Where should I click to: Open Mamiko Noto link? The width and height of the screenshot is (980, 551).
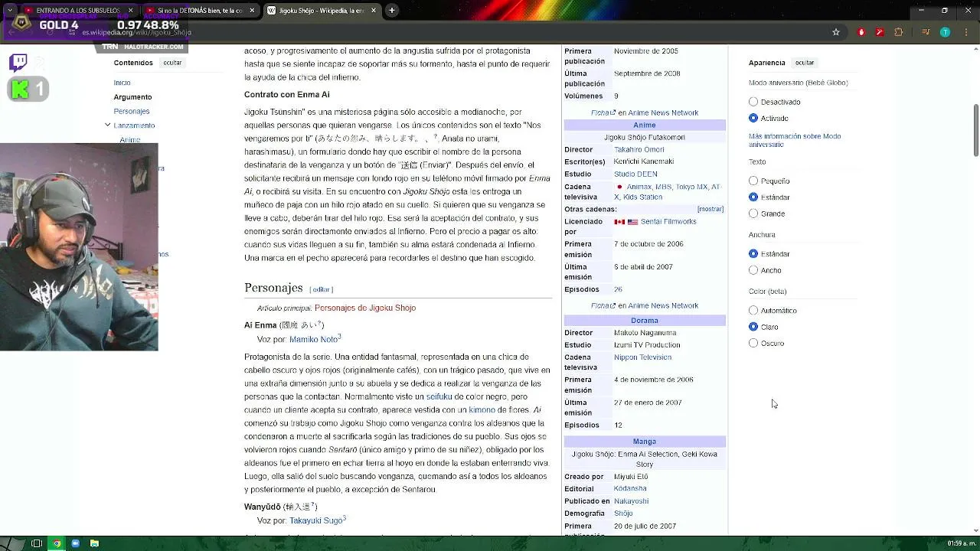(313, 339)
